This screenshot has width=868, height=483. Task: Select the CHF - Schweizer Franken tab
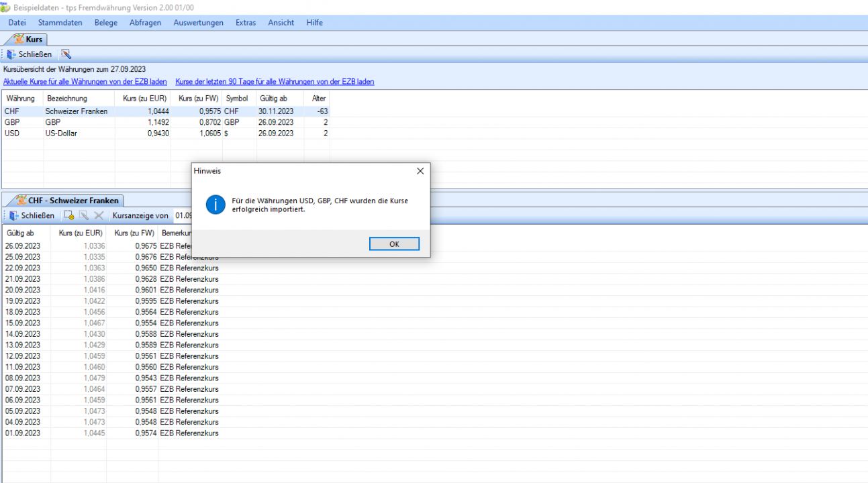pyautogui.click(x=67, y=201)
